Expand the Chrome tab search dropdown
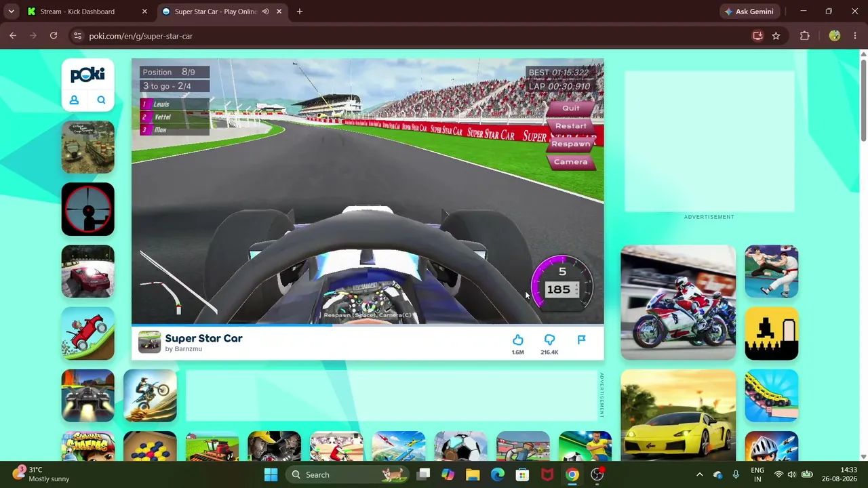This screenshot has height=488, width=868. 11,12
